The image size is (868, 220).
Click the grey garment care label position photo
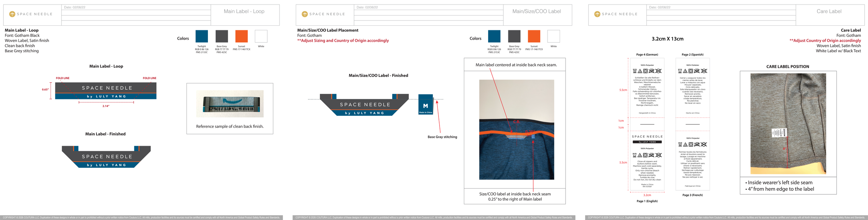(788, 124)
